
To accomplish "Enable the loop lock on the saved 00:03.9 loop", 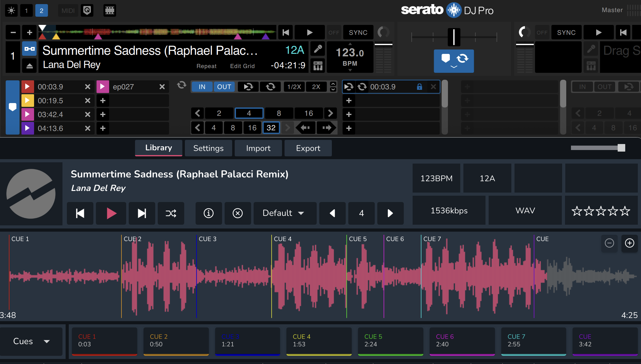I will (x=419, y=87).
